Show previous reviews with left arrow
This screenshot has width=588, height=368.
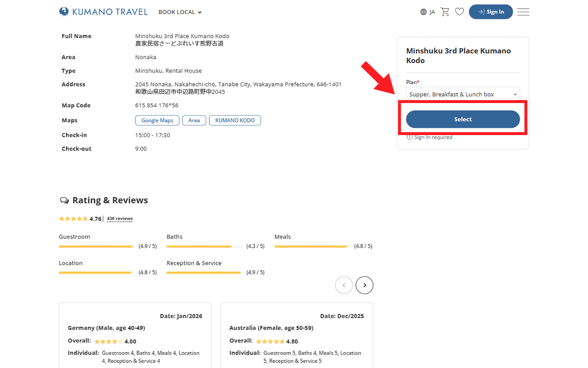point(344,285)
